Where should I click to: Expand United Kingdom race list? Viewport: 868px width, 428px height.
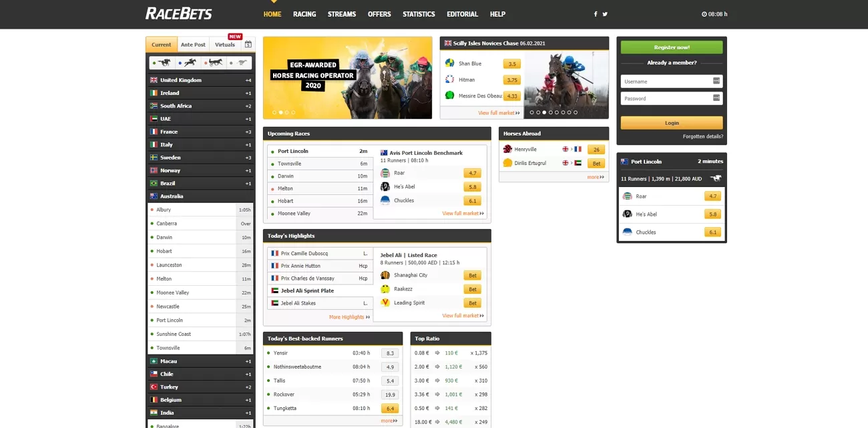point(200,80)
